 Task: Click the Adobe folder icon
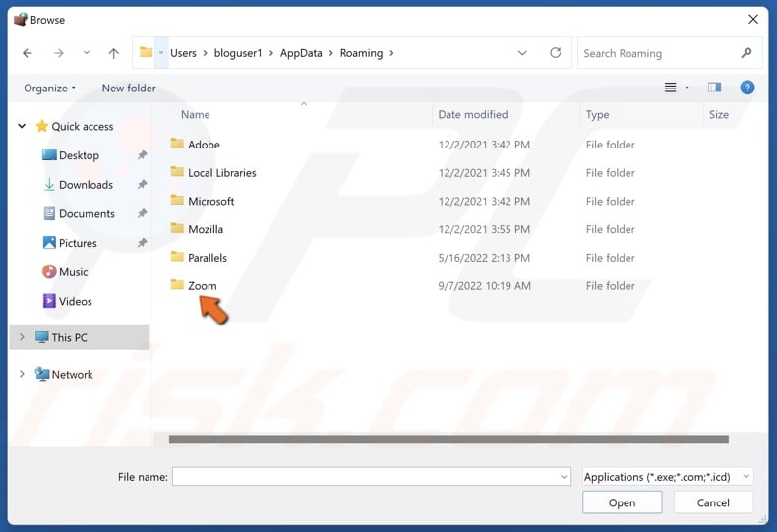click(x=177, y=144)
